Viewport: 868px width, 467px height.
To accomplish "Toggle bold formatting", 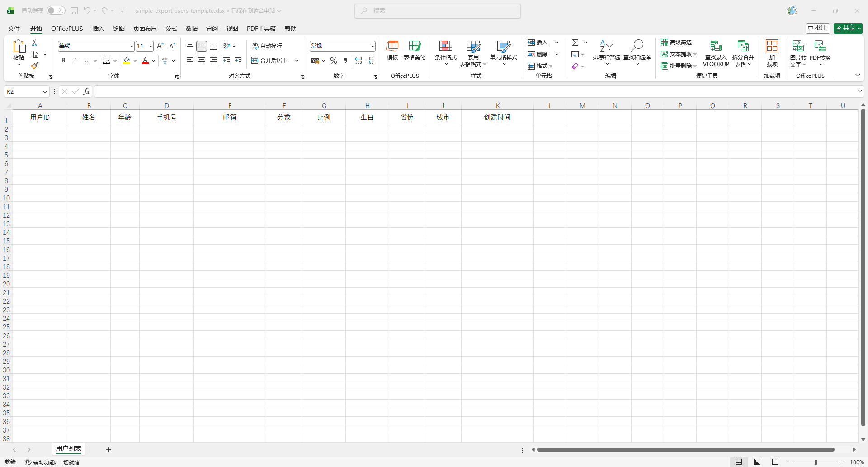I will click(x=63, y=61).
